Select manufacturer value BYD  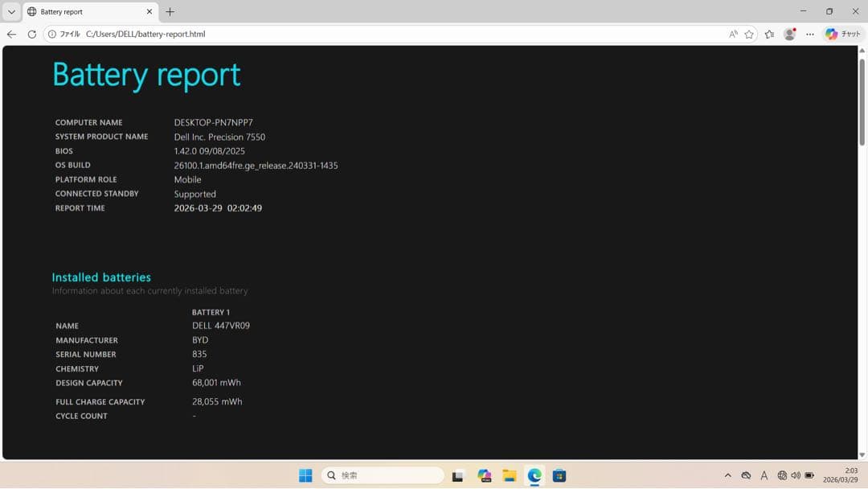pyautogui.click(x=200, y=340)
